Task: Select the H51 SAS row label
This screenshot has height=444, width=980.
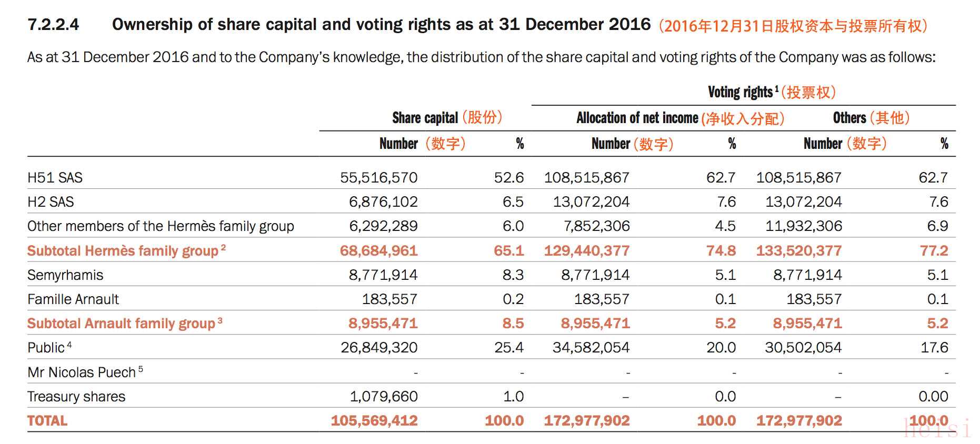Action: point(55,178)
